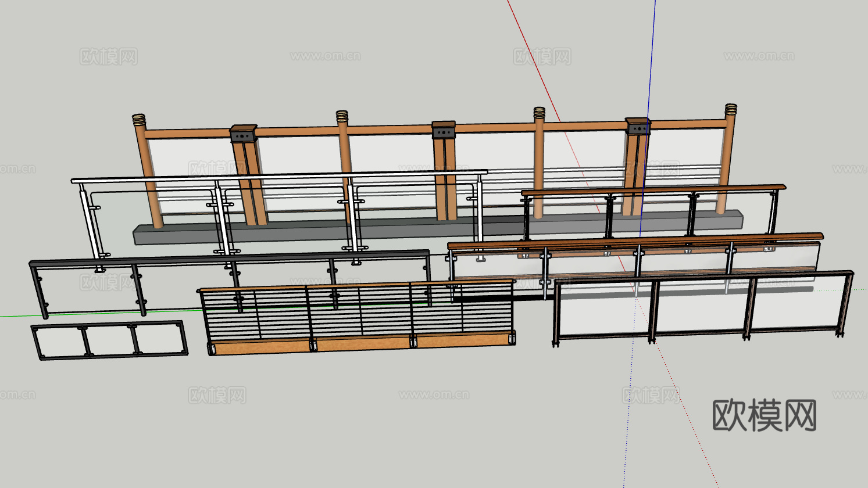The image size is (868, 488).
Task: Pick the rightmost square post's black cap
Action: pyautogui.click(x=638, y=128)
